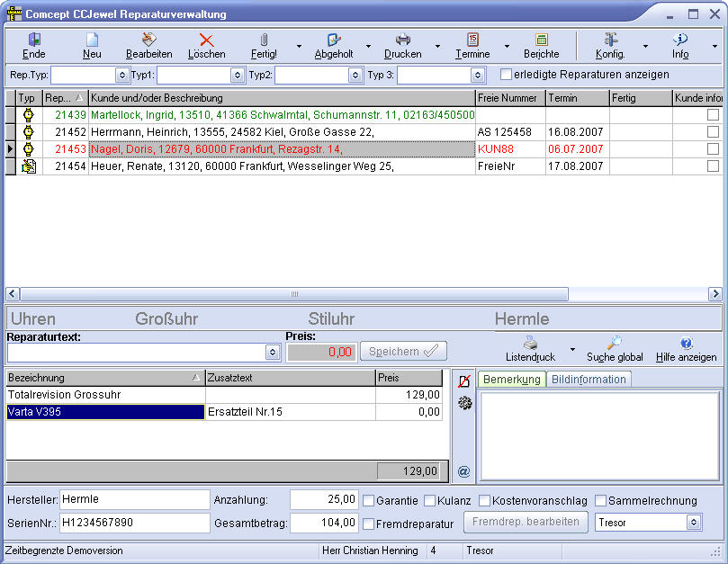Click the Ende exit toolbar icon
Viewport: 728px width, 564px height.
pos(34,40)
